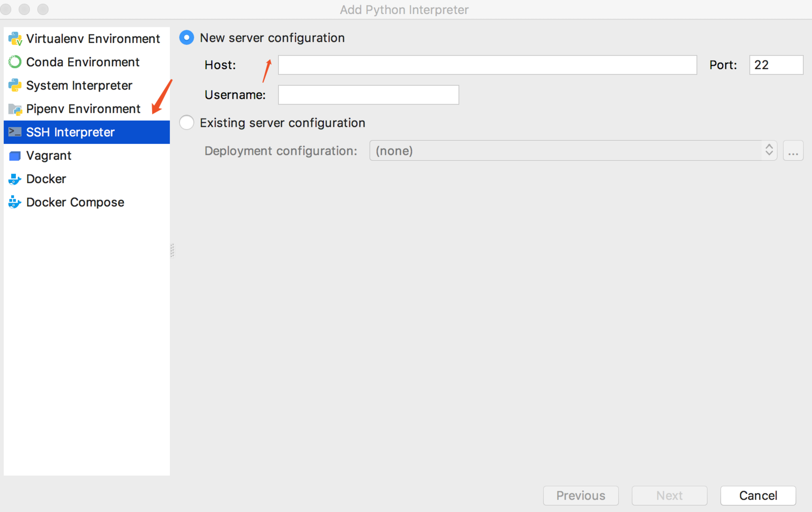Click the SSH Interpreter terminal icon
Screen dimensions: 812x512
pos(15,132)
